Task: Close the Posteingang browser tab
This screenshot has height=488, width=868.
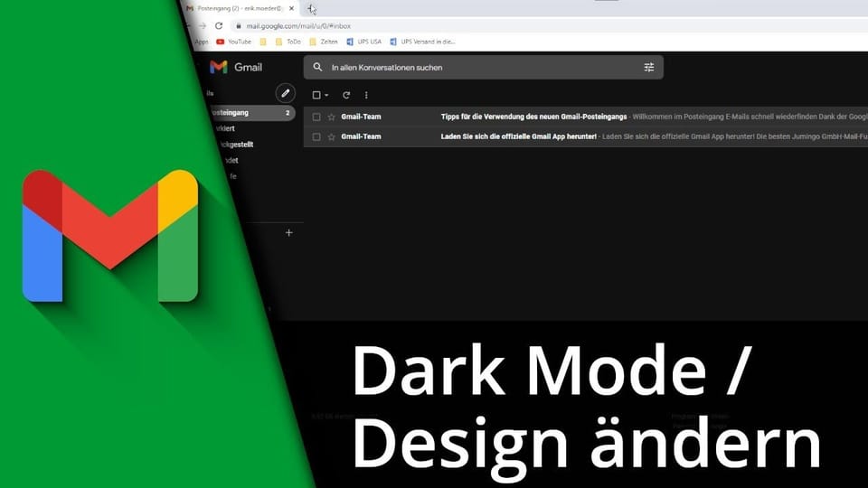Action: tap(291, 8)
